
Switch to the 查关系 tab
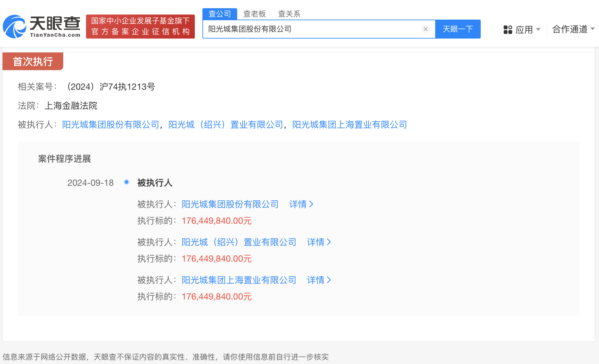(x=289, y=14)
